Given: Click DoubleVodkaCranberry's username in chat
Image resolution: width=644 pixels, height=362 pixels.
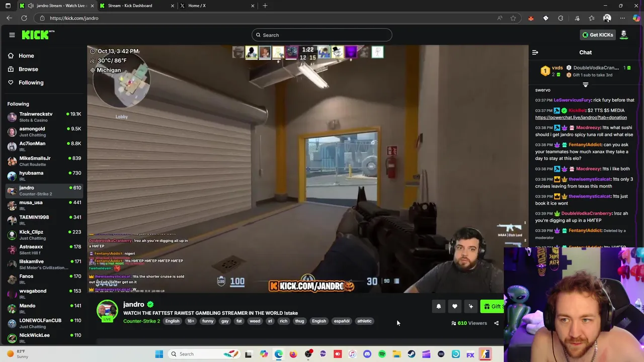Looking at the screenshot, I should [586, 214].
